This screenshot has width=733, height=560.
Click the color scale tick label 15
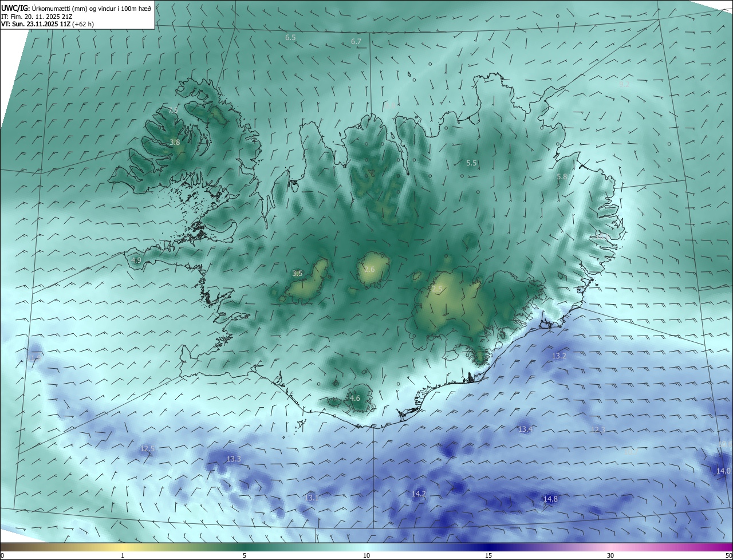(x=488, y=555)
